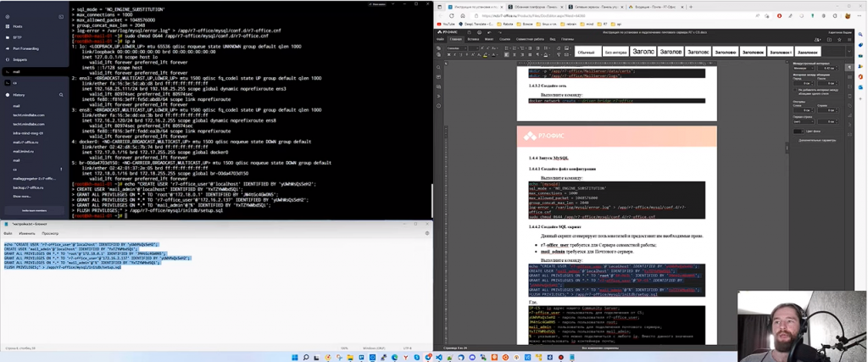Select the Ссылки ribbon tab
Image resolution: width=868 pixels, height=362 pixels.
[x=504, y=39]
